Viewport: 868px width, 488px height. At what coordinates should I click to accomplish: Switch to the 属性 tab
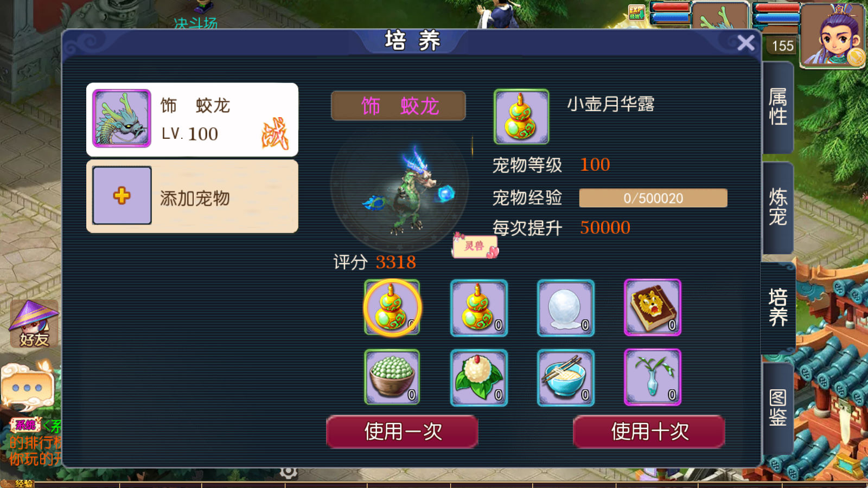tap(778, 107)
